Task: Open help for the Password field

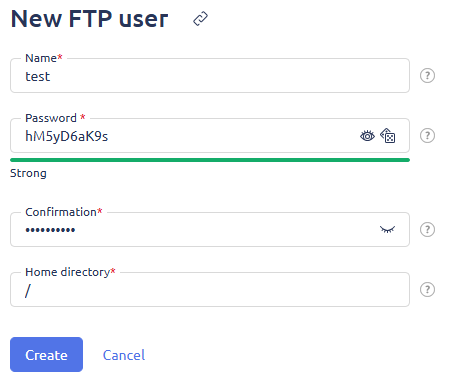Action: click(427, 136)
